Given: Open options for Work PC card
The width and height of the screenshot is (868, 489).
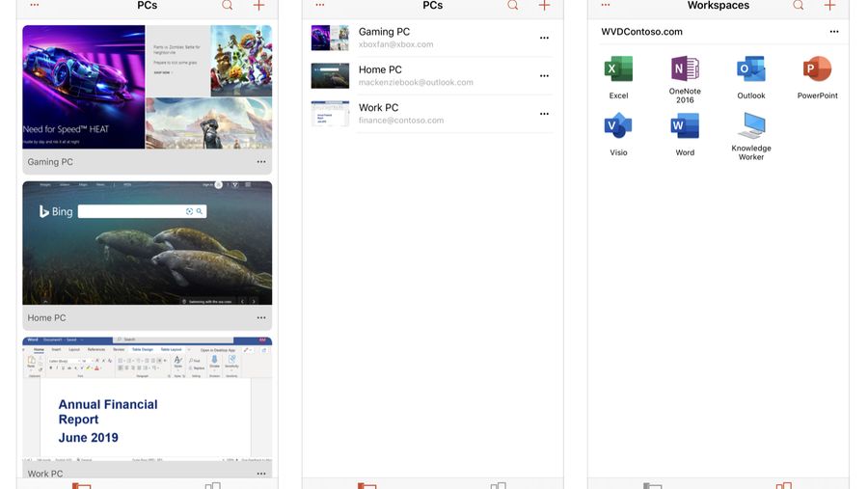Looking at the screenshot, I should click(261, 474).
